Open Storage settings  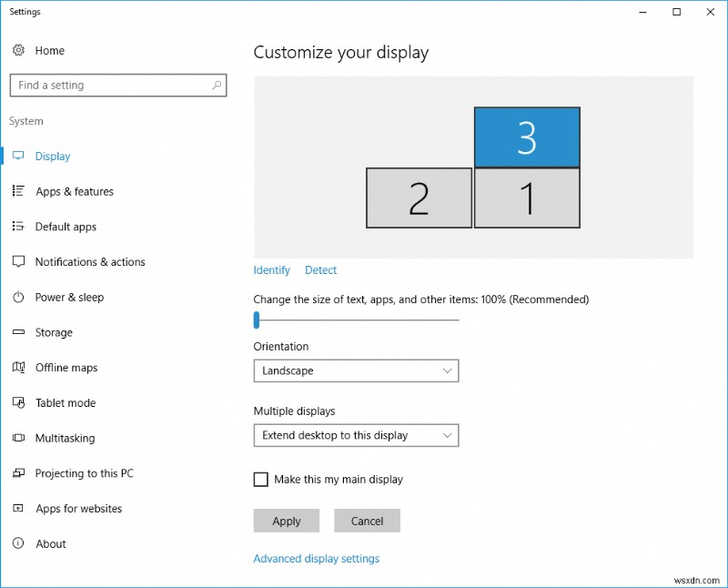coord(19,332)
